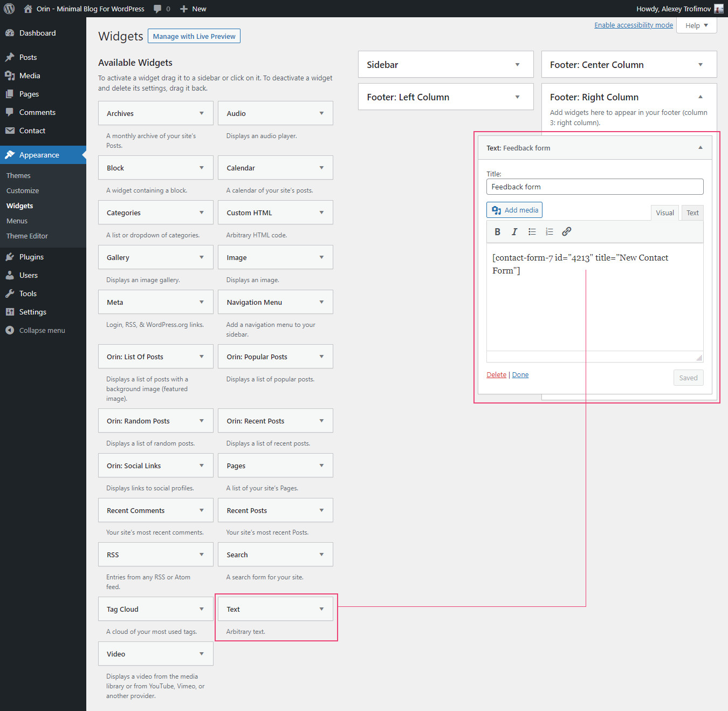
Task: Click the Enable accessibility mode link
Action: tap(633, 25)
